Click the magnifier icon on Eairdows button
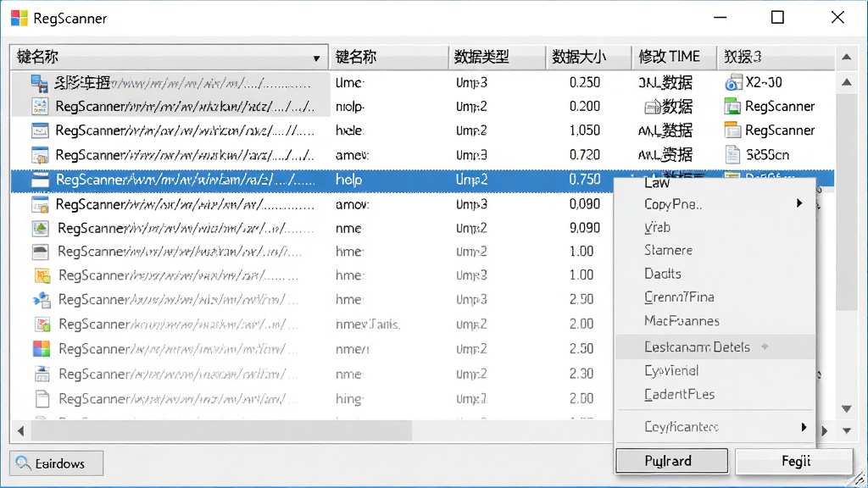 click(23, 463)
